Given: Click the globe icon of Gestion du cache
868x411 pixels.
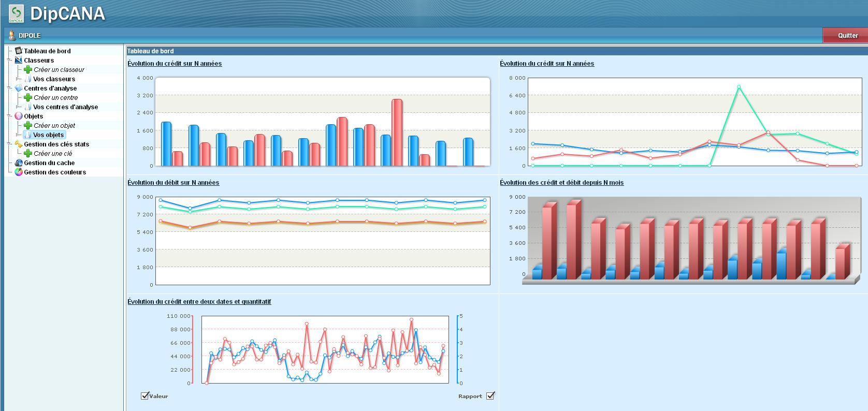Looking at the screenshot, I should pos(19,163).
